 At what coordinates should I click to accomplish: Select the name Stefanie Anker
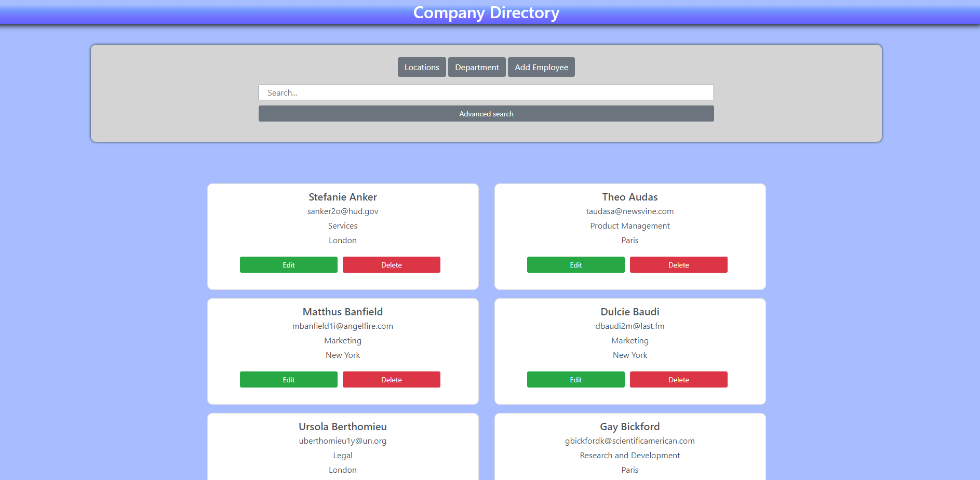(x=343, y=197)
